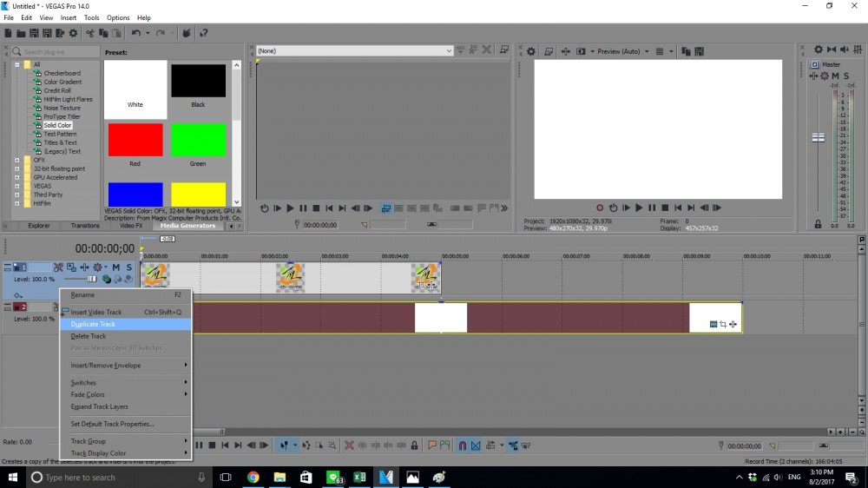Click the Lock event padlock icon
The height and width of the screenshot is (488, 868).
point(414,445)
